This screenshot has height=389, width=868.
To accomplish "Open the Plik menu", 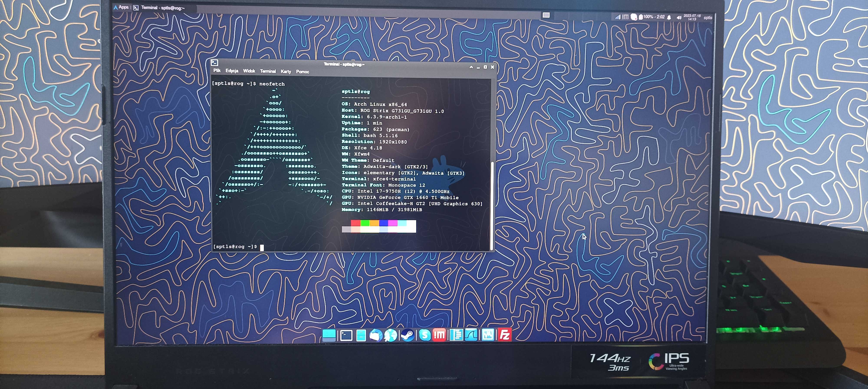I will (x=217, y=71).
